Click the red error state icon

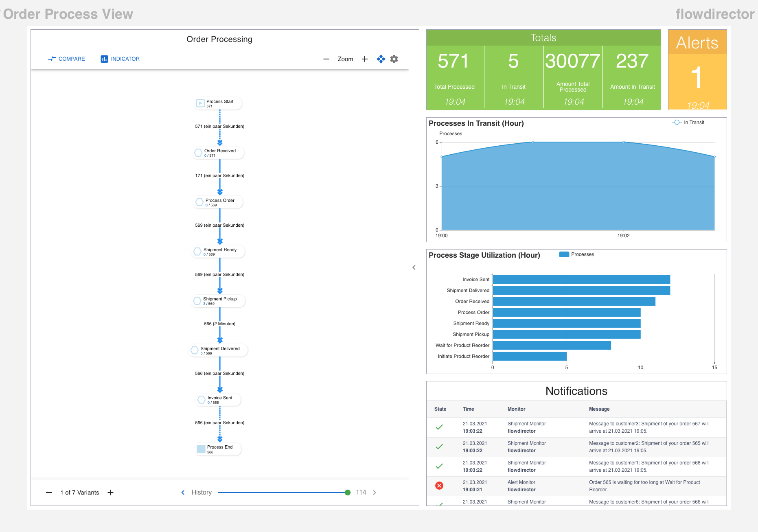pyautogui.click(x=439, y=486)
